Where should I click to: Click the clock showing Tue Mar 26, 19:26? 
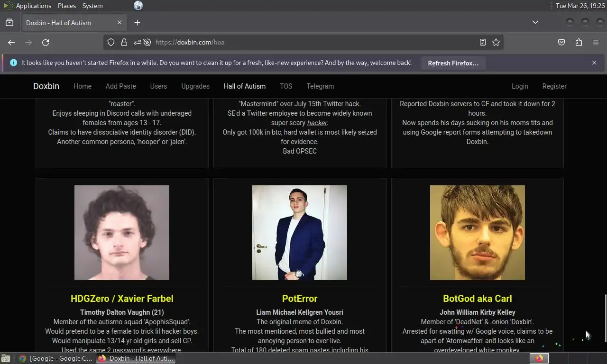point(579,6)
